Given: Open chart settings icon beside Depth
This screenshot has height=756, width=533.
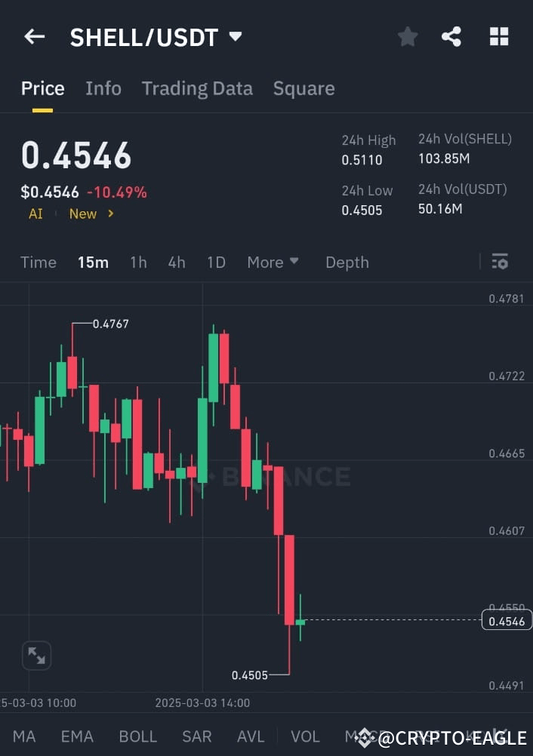Looking at the screenshot, I should (500, 261).
